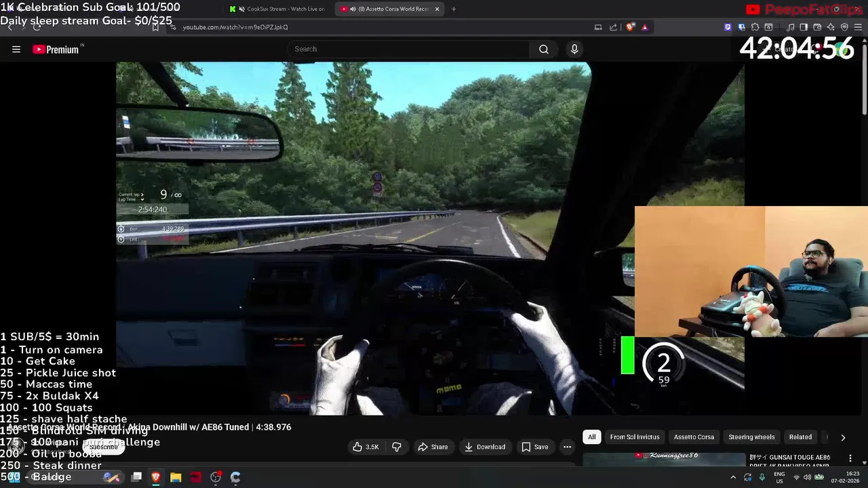Open the OBS icon in taskbar

(216, 477)
